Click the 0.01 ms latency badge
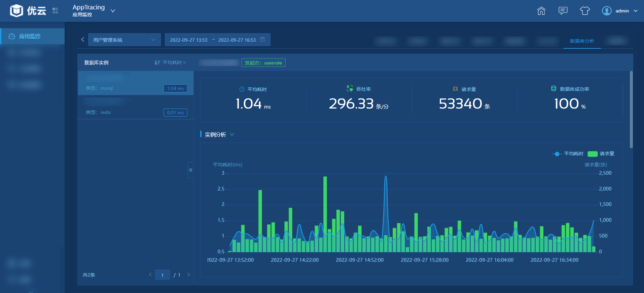Viewport: 644px width, 293px height. pyautogui.click(x=175, y=113)
